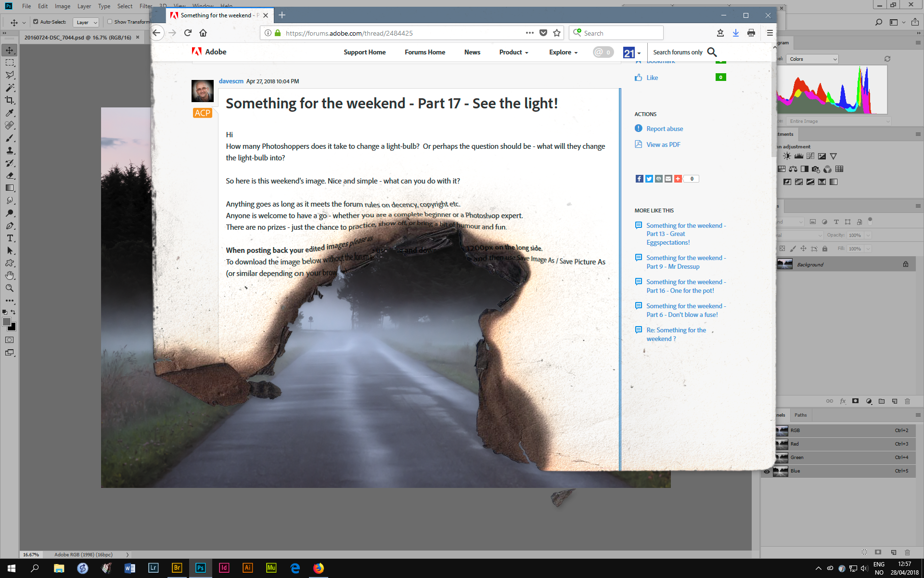Open Firefox downloads arrow

736,33
